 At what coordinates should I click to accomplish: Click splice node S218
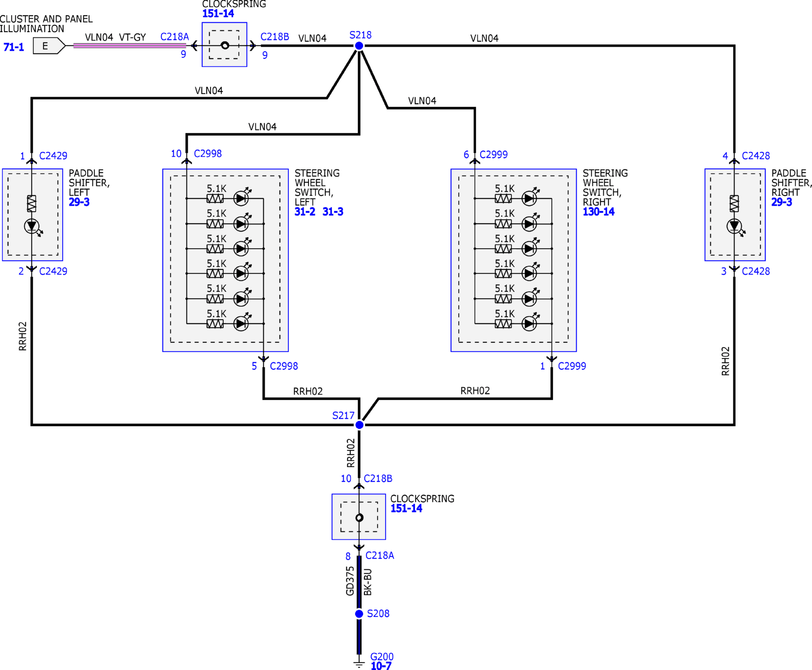[x=359, y=46]
